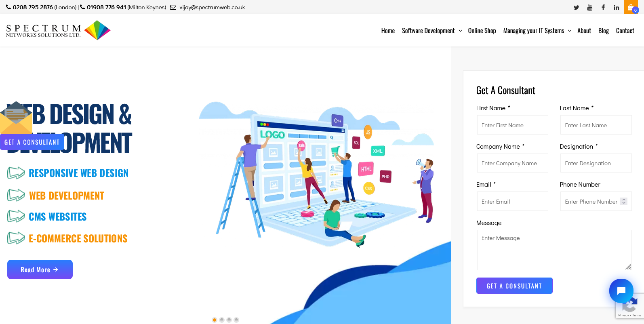Go to the Online Shop page
Screen dimensions: 644x324
click(482, 31)
